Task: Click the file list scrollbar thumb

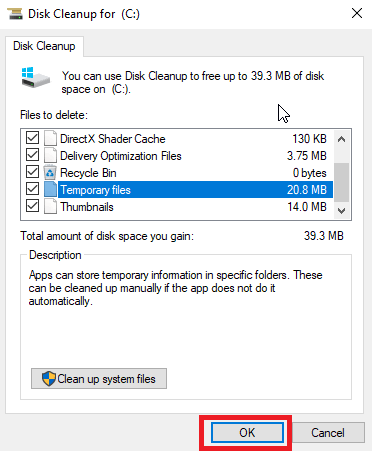Action: 341,182
